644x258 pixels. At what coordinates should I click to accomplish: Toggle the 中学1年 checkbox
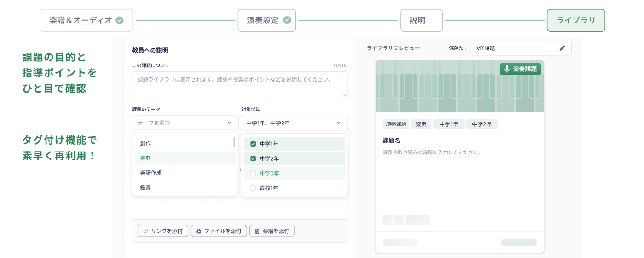[x=253, y=144]
